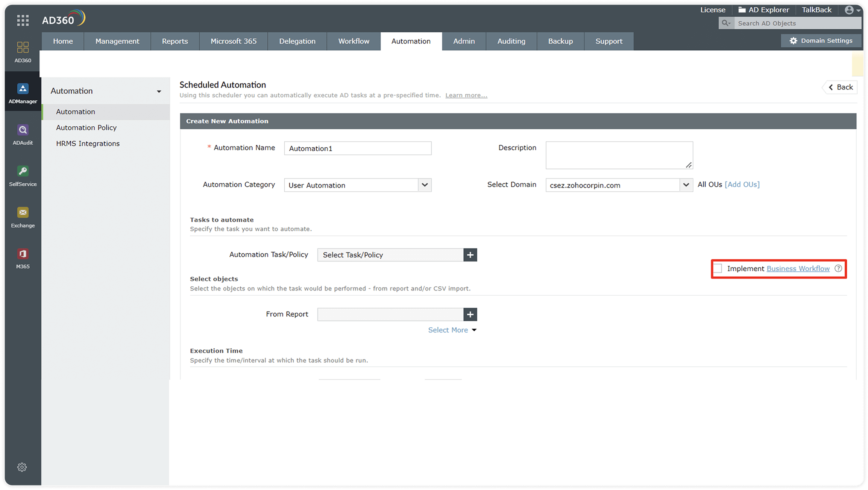
Task: Collapse the Automation left panel header
Action: pos(159,91)
